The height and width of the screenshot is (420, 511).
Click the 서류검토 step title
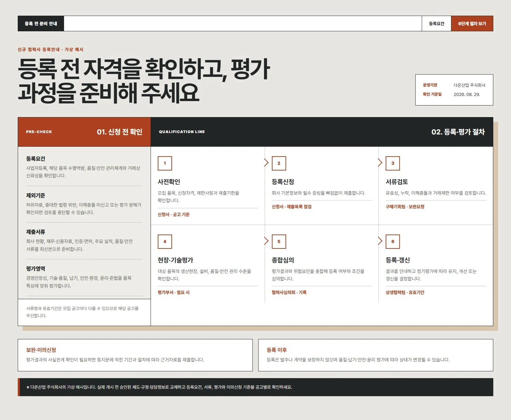point(397,182)
